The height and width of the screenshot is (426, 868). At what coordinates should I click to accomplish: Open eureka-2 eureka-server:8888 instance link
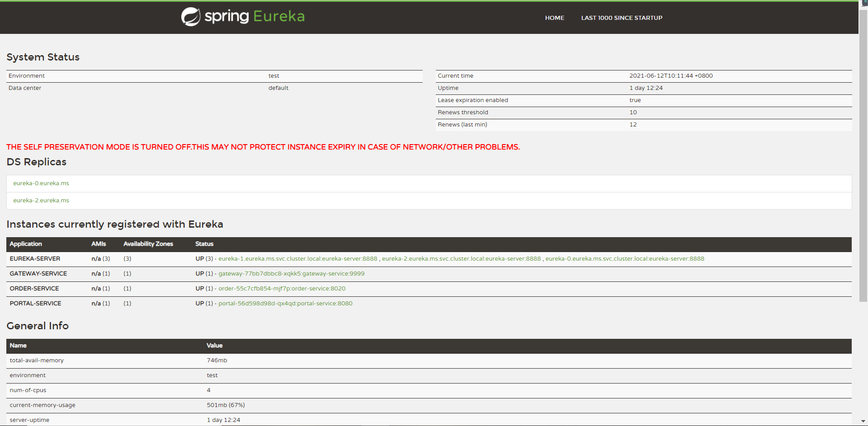[x=461, y=259]
